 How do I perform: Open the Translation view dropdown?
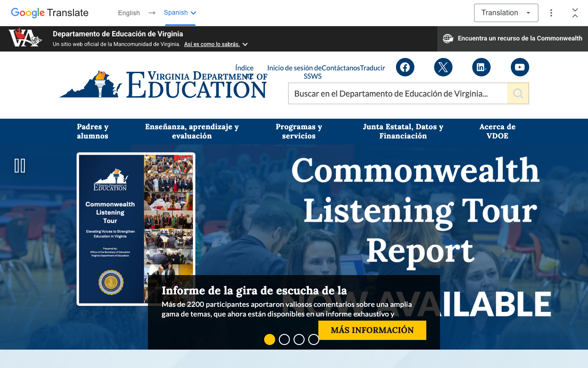pos(506,13)
